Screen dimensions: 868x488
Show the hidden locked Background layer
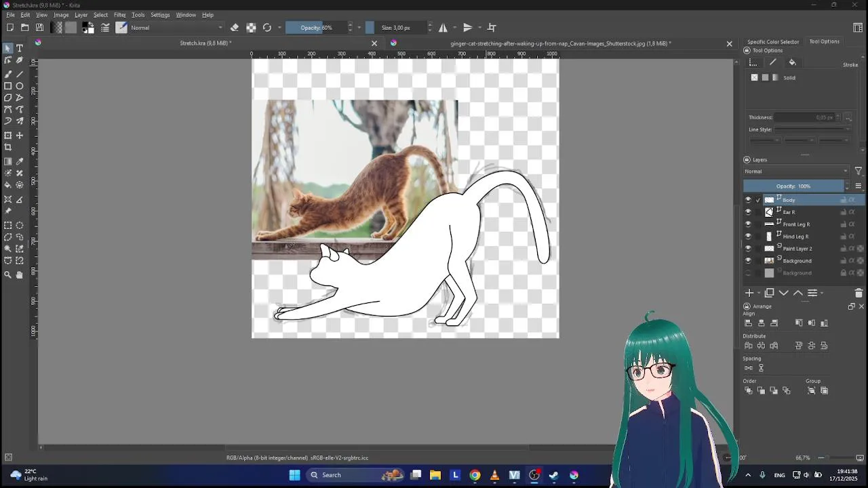tap(748, 273)
